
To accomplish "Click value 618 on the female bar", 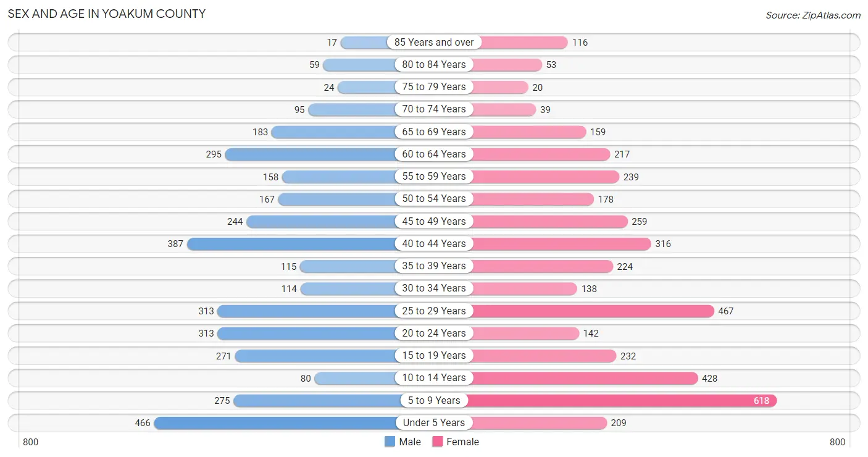I will pos(761,400).
